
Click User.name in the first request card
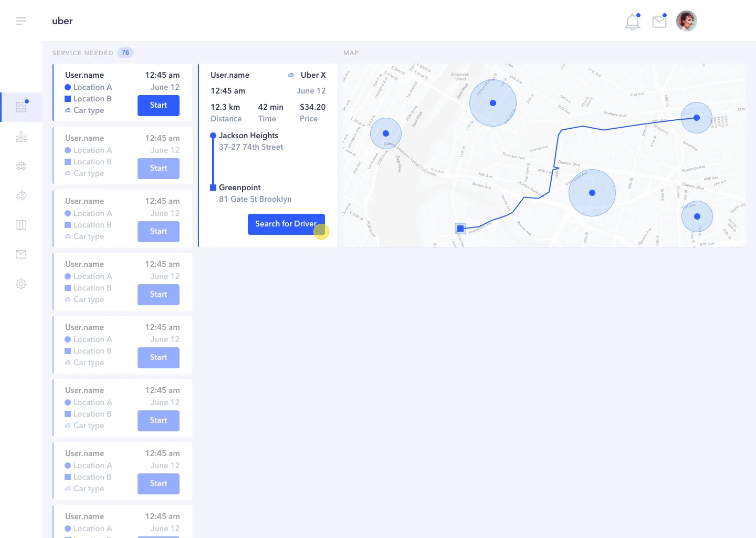85,75
